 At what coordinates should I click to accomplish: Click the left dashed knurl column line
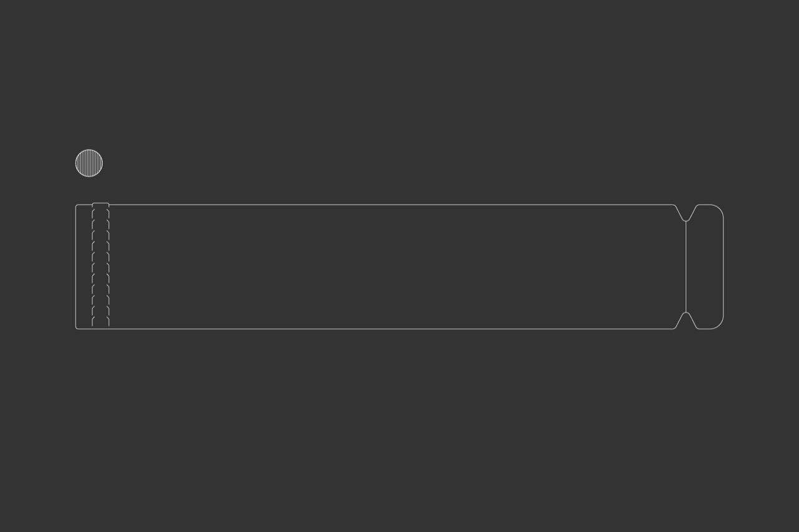coord(92,266)
